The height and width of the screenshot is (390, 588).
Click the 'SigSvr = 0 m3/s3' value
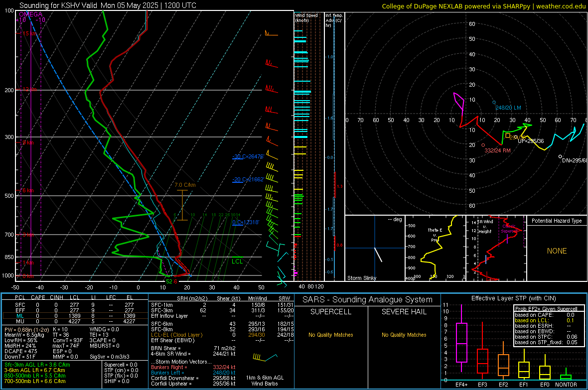pyautogui.click(x=110, y=357)
